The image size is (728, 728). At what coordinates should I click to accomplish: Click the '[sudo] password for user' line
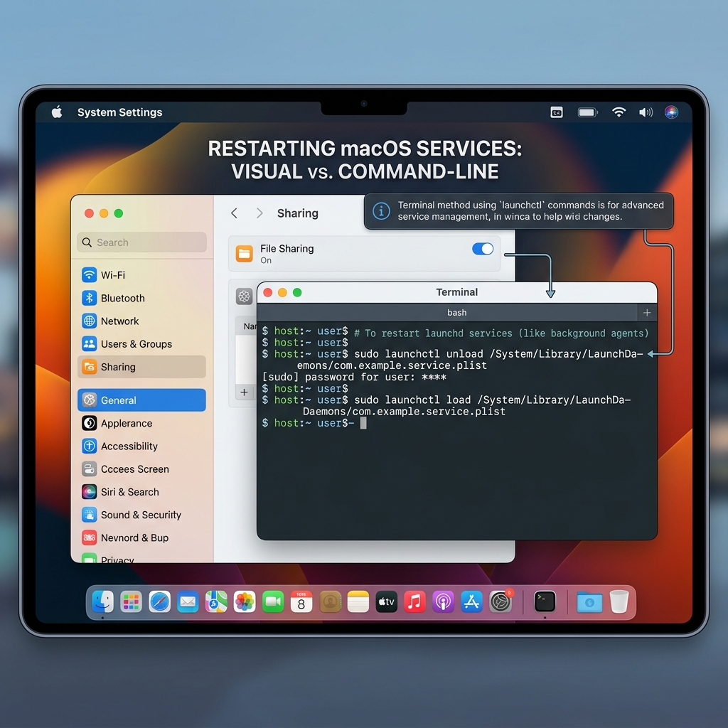coord(354,377)
